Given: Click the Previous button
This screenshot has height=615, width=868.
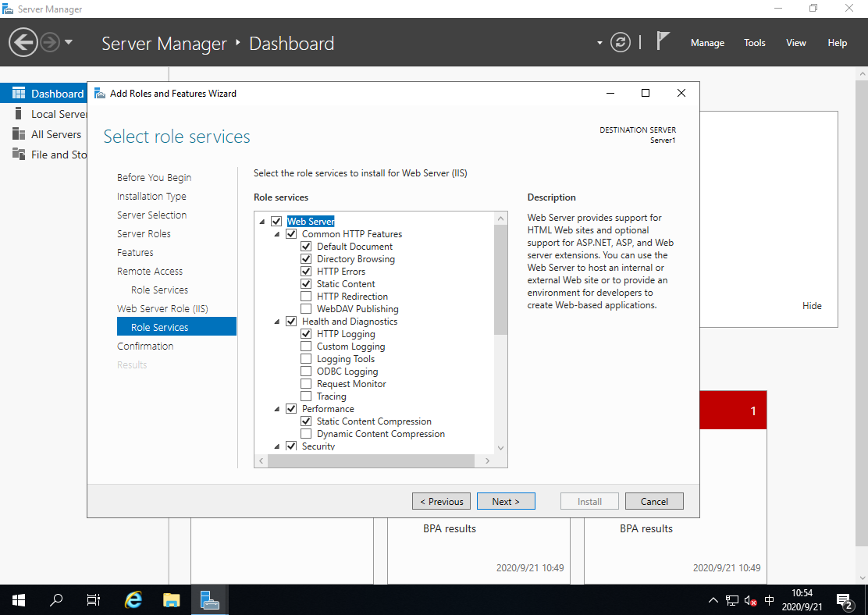Looking at the screenshot, I should pyautogui.click(x=441, y=501).
